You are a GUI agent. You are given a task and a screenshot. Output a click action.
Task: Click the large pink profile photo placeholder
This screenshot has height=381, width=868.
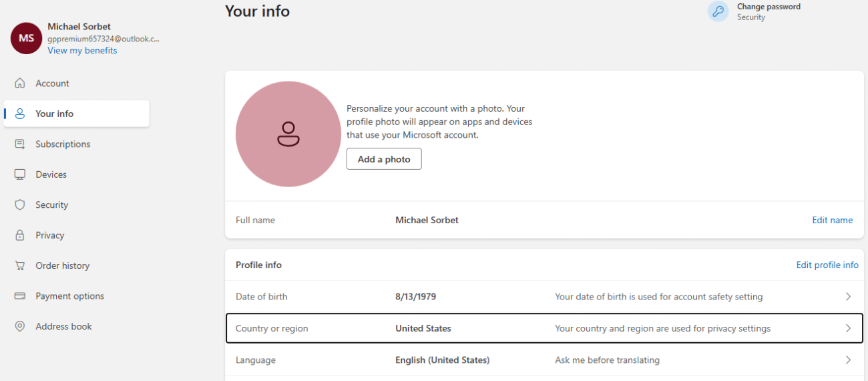[x=288, y=134]
